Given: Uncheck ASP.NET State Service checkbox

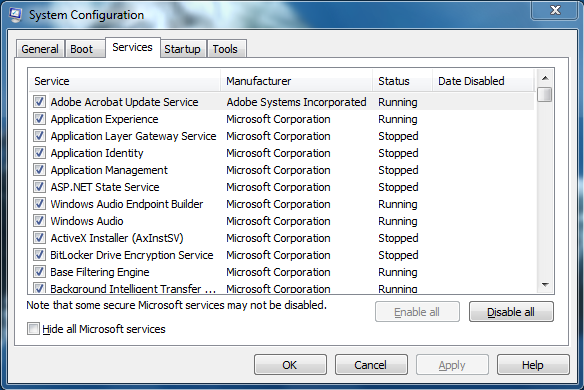Looking at the screenshot, I should point(39,187).
